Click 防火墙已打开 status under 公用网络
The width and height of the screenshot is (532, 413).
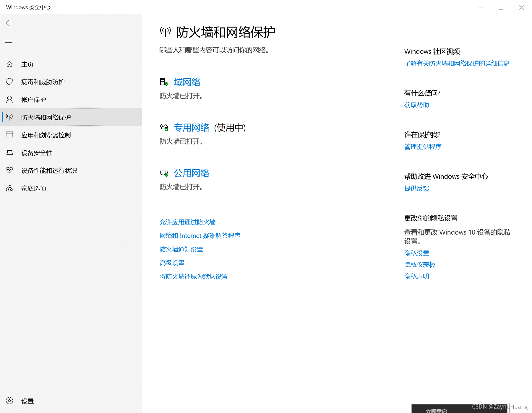[x=181, y=187]
